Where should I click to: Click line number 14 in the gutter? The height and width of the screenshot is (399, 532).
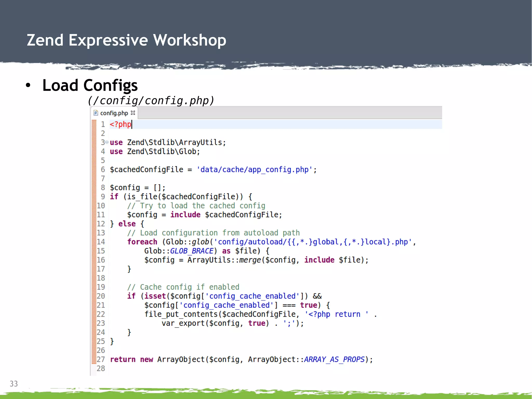click(101, 242)
